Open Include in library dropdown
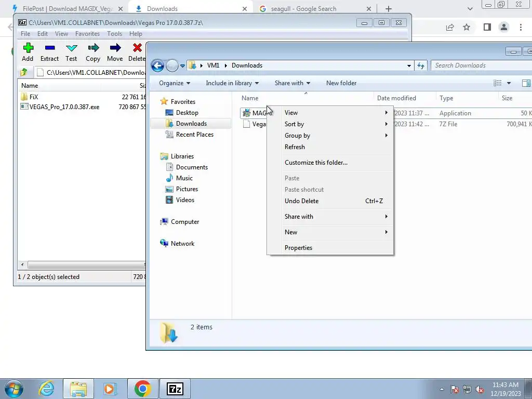The image size is (532, 399). coord(232,83)
